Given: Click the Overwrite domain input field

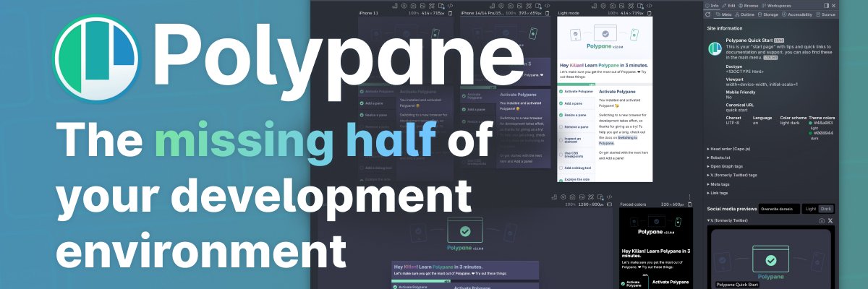Looking at the screenshot, I should point(778,209).
